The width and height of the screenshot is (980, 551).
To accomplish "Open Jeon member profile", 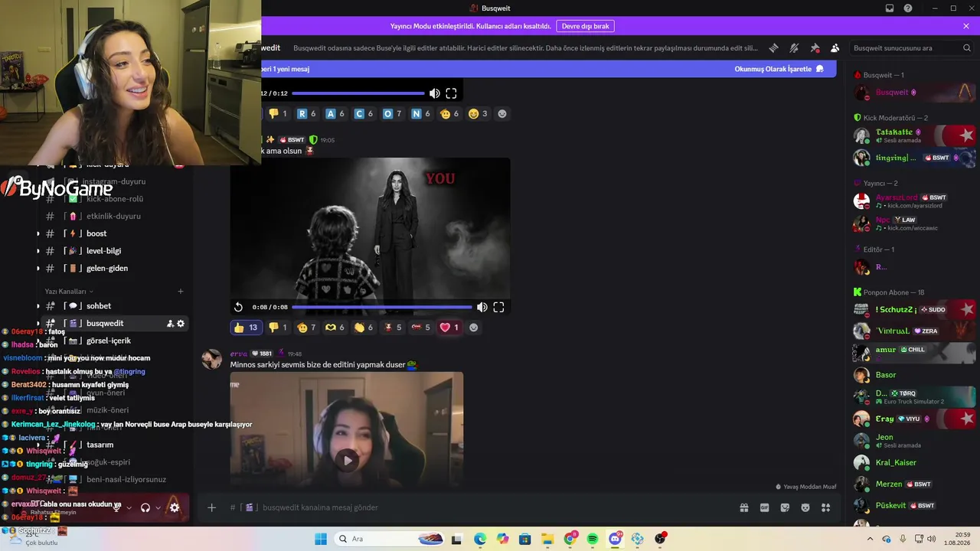I will [x=915, y=441].
